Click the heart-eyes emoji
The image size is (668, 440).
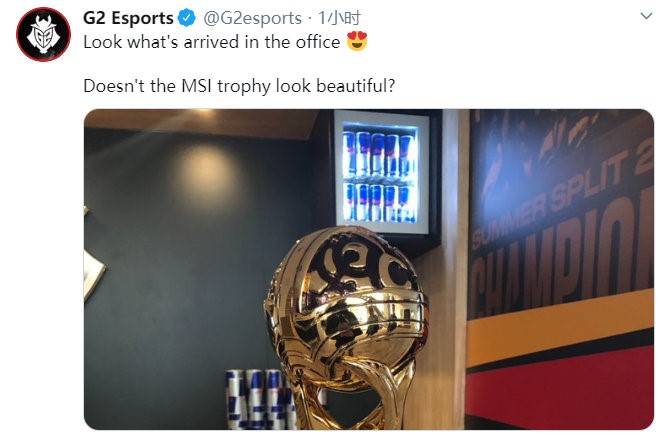(x=357, y=41)
